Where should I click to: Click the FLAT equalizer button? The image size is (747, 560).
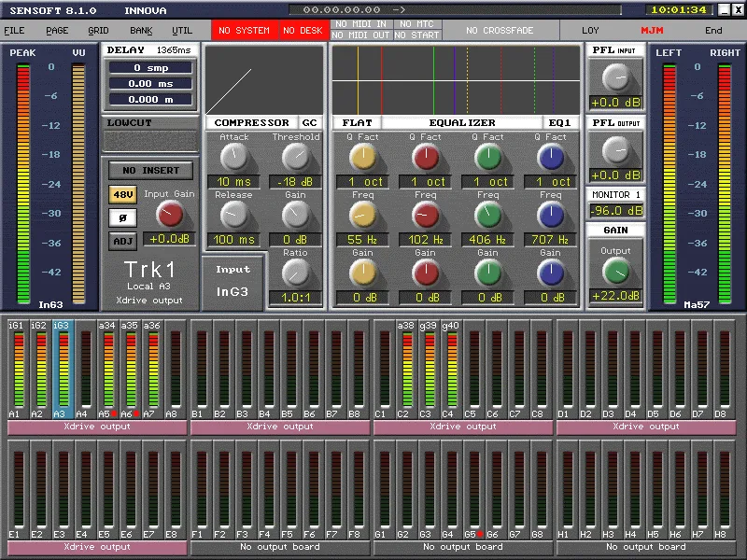pyautogui.click(x=357, y=123)
